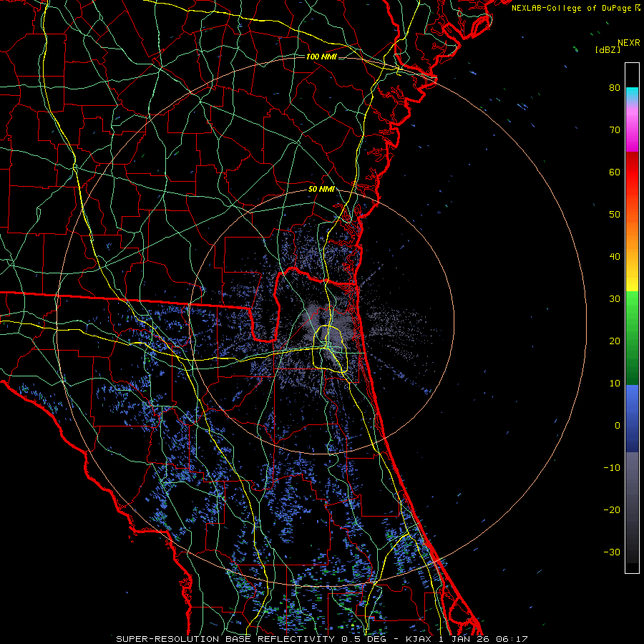
Task: Click the "SUPER-RESOLUTION BASE REFLECTIVITY" caption text
Action: coord(225,639)
